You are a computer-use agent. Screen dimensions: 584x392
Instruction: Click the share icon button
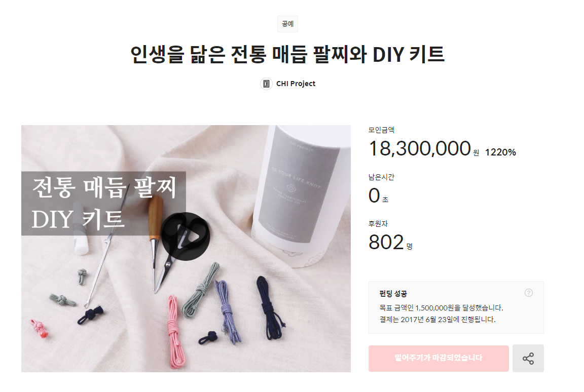[x=528, y=358]
